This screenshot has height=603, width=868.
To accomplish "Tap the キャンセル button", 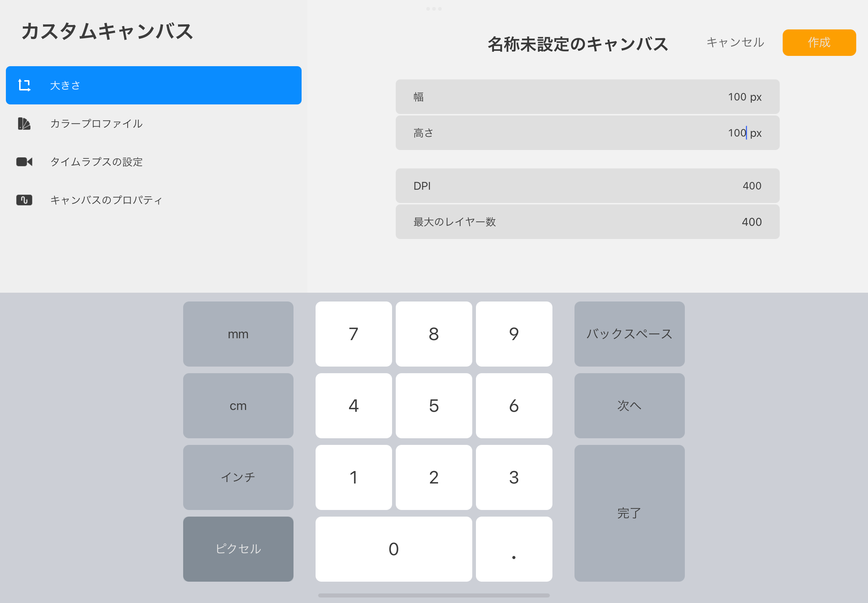I will pyautogui.click(x=735, y=42).
